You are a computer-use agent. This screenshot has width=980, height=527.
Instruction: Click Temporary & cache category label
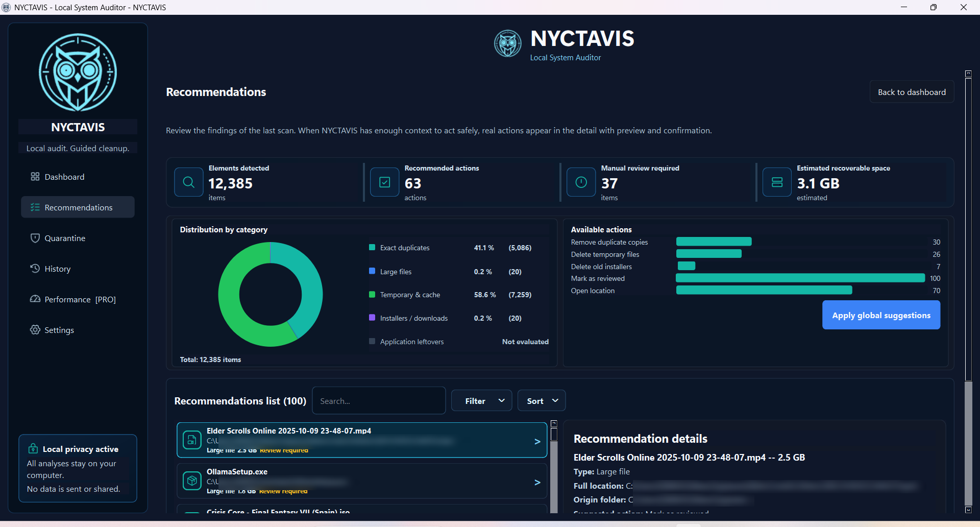[x=410, y=295]
